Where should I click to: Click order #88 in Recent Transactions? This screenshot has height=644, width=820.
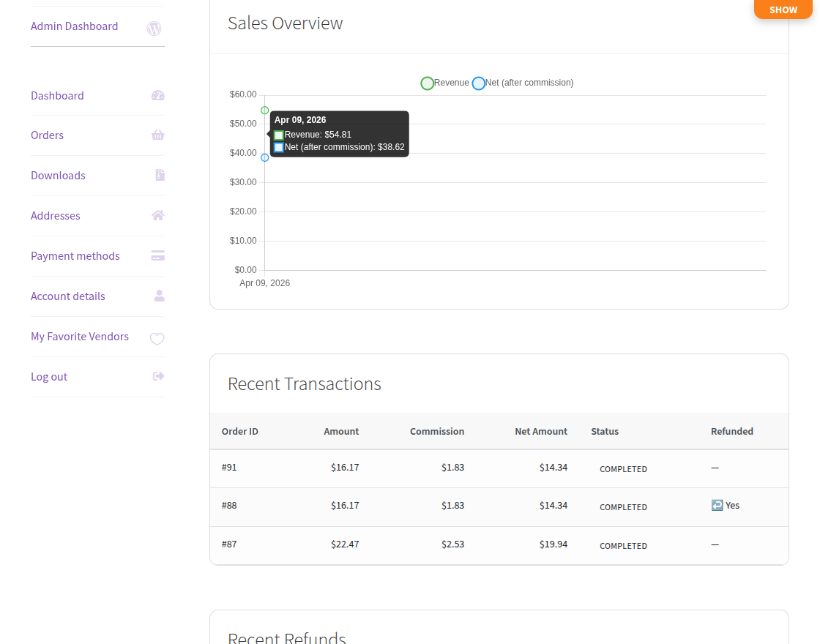point(229,506)
